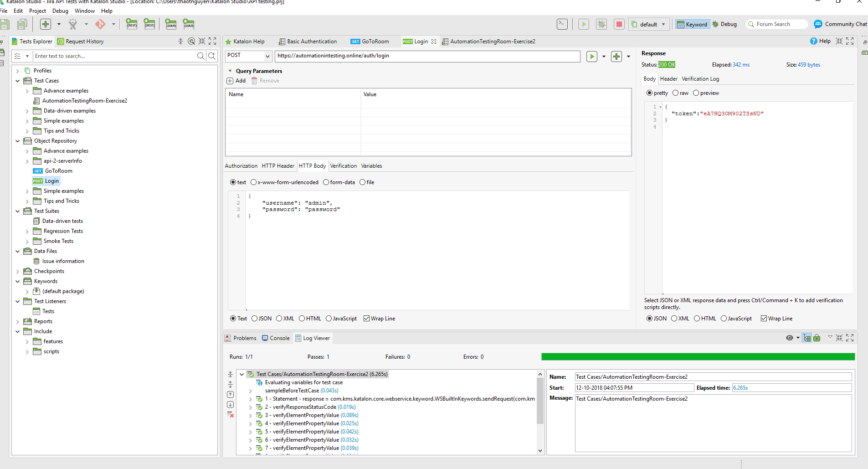Select raw response view option
Image resolution: width=868 pixels, height=469 pixels.
(675, 93)
